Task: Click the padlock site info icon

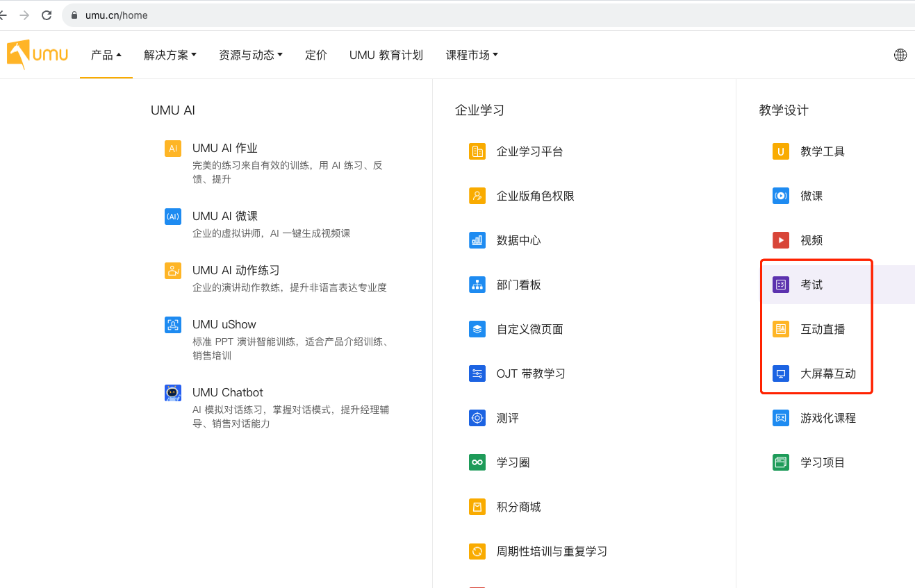Action: pos(75,15)
